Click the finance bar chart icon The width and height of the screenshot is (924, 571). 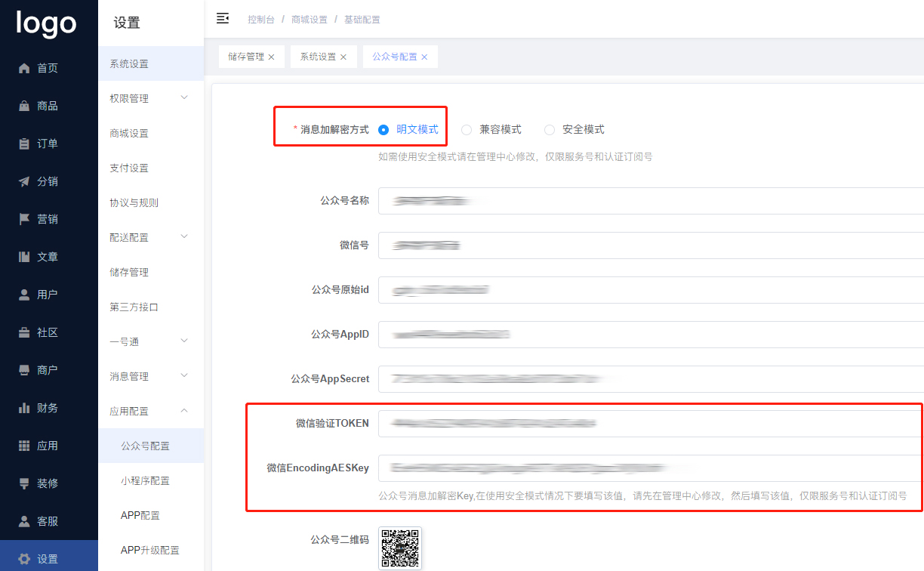24,408
